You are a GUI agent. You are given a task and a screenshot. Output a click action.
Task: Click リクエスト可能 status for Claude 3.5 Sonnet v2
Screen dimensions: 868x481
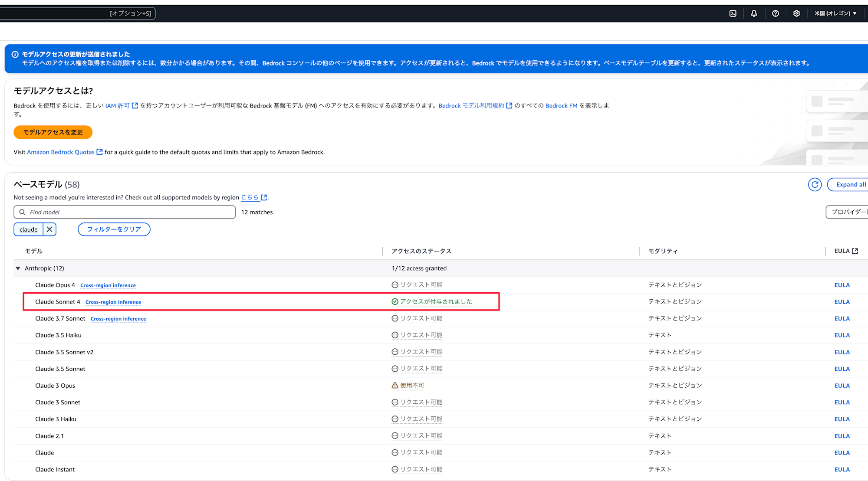417,352
